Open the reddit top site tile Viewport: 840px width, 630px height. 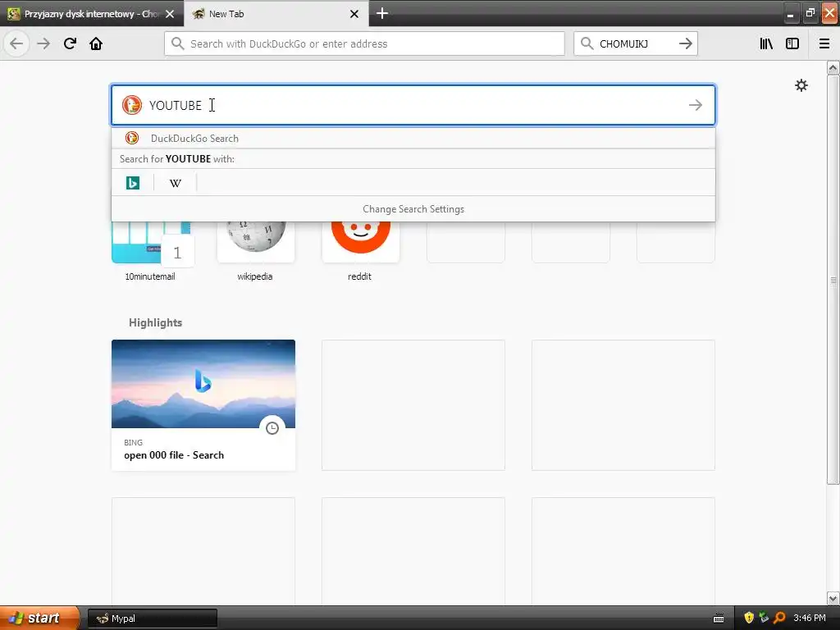pyautogui.click(x=361, y=242)
